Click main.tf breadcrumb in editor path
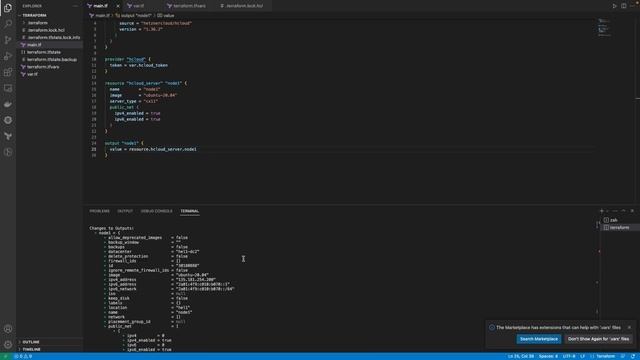 coord(100,16)
